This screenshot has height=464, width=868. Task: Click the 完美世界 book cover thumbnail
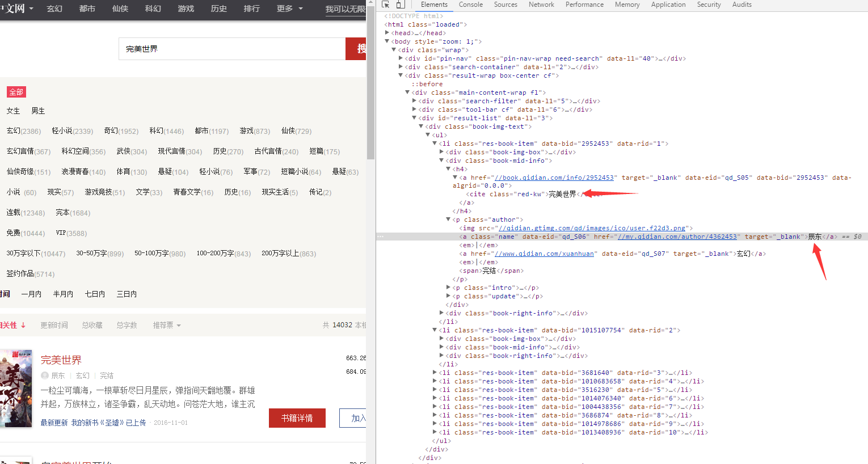(x=16, y=389)
